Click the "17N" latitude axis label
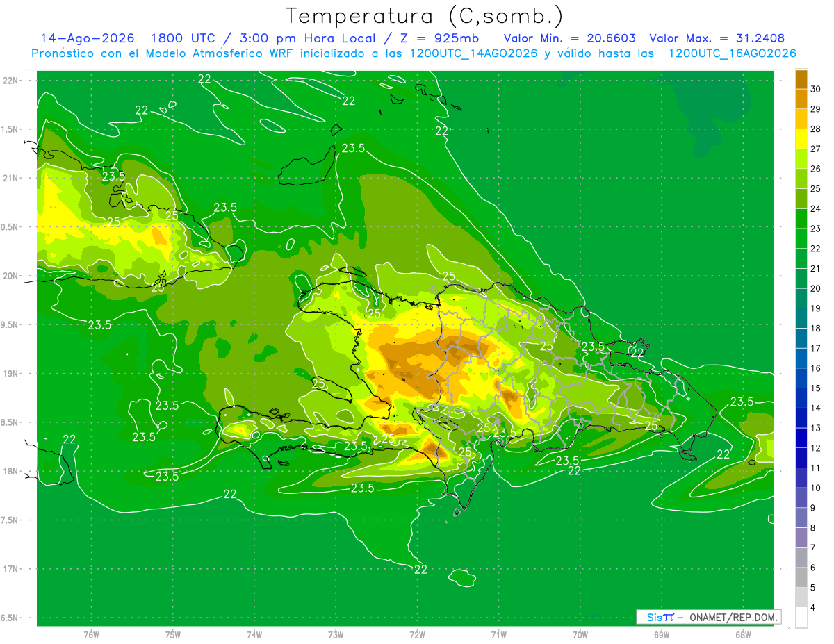The width and height of the screenshot is (834, 644). point(12,569)
